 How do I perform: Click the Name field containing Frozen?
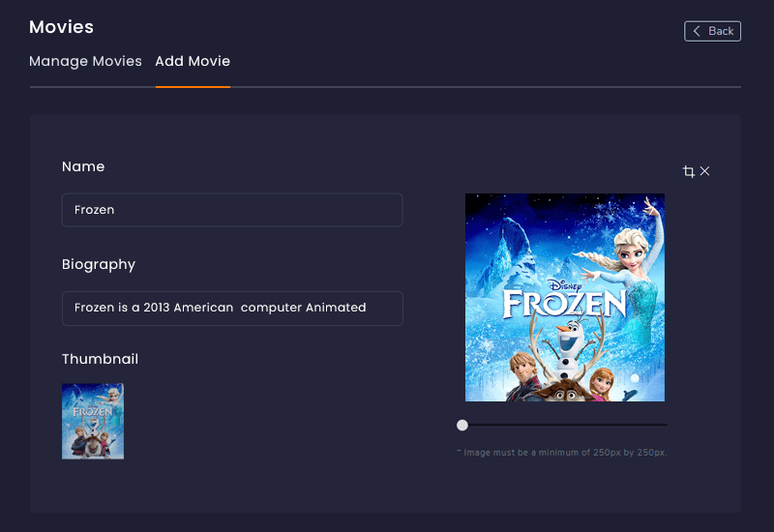[232, 210]
